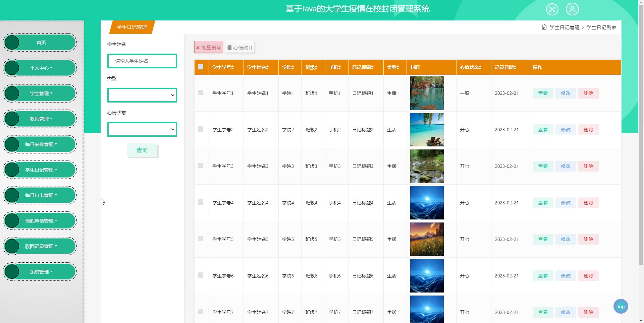Click the Top scroll-to-top button
This screenshot has height=323, width=644.
pyautogui.click(x=621, y=306)
